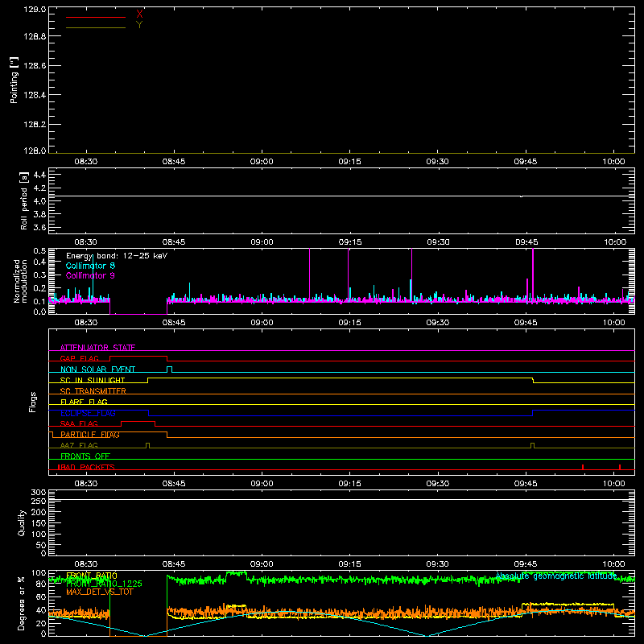644x644 pixels.
Task: Click the BAD_PACKETS tick mark nearest 10:00
Action: tap(620, 467)
